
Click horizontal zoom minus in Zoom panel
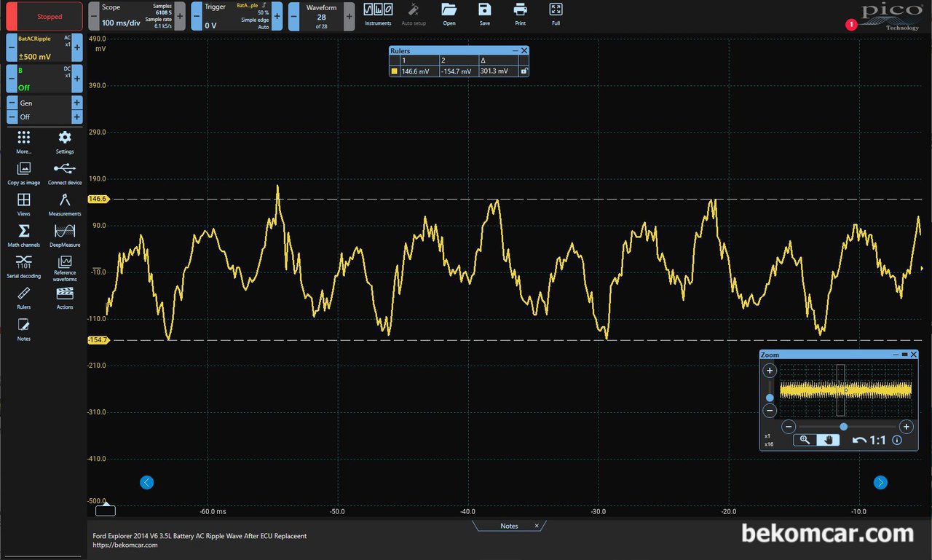coord(789,427)
